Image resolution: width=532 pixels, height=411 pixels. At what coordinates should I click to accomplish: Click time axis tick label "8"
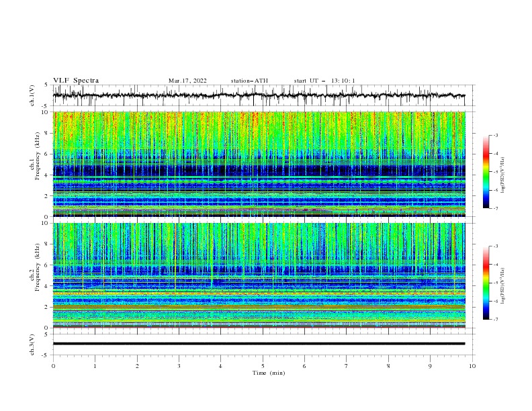(x=388, y=366)
